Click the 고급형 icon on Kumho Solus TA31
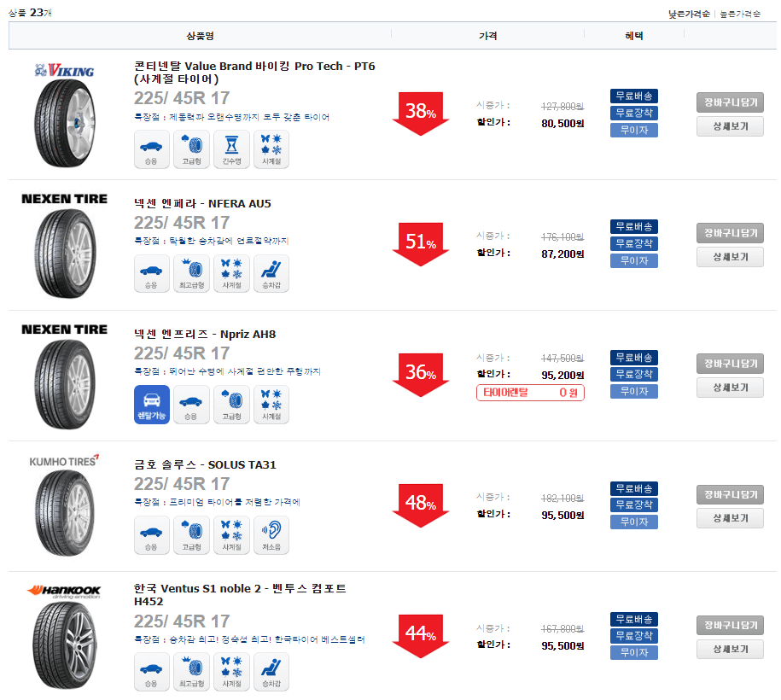This screenshot has width=781, height=700. (191, 535)
